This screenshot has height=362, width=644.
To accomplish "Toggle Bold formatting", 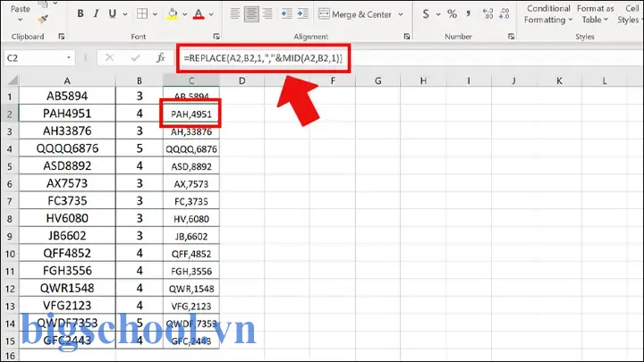I will 80,13.
